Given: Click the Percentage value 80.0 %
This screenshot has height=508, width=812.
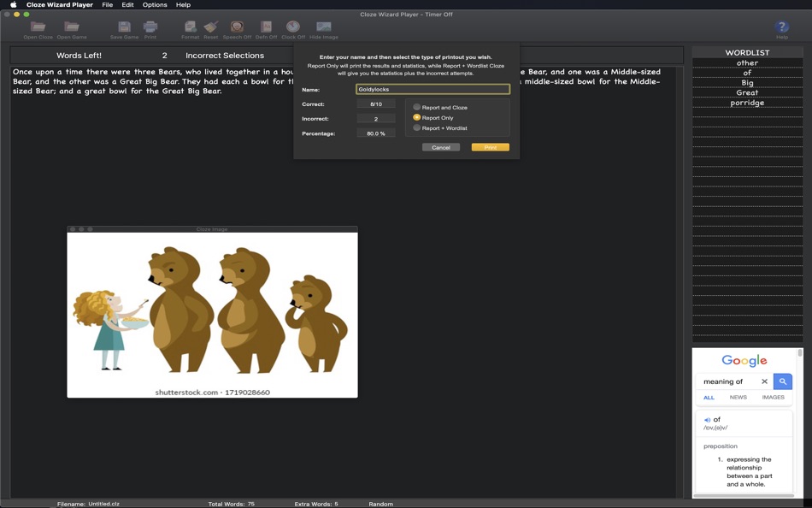Looking at the screenshot, I should click(376, 133).
